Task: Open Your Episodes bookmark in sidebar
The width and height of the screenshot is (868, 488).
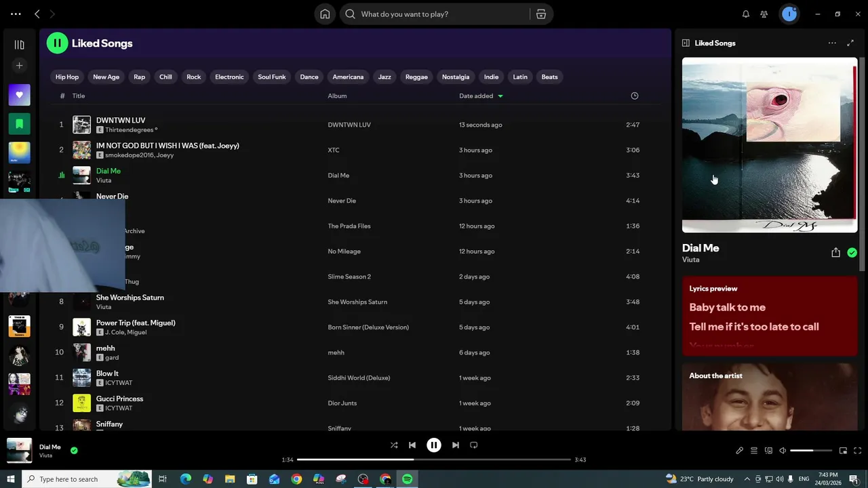Action: 19,124
